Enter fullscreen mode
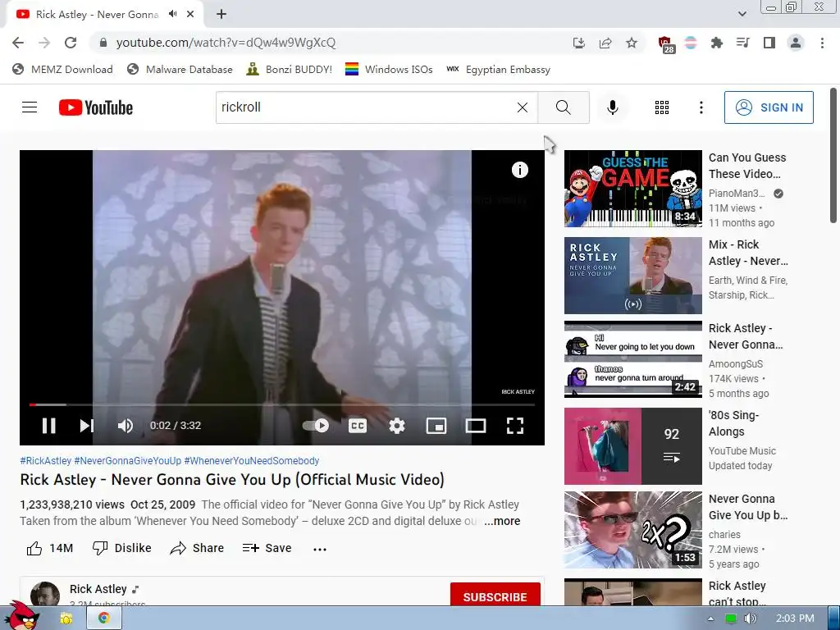Screen dimensions: 840x630 515,426
